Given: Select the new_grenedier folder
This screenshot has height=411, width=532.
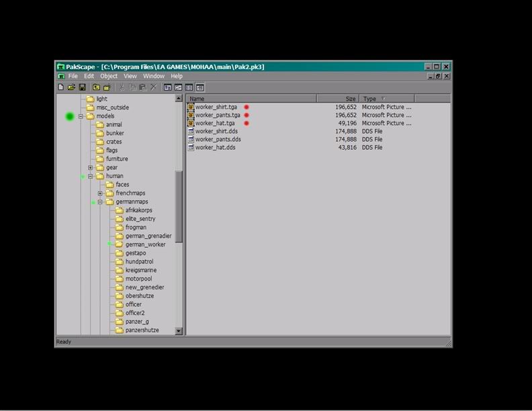Looking at the screenshot, I should click(x=145, y=287).
